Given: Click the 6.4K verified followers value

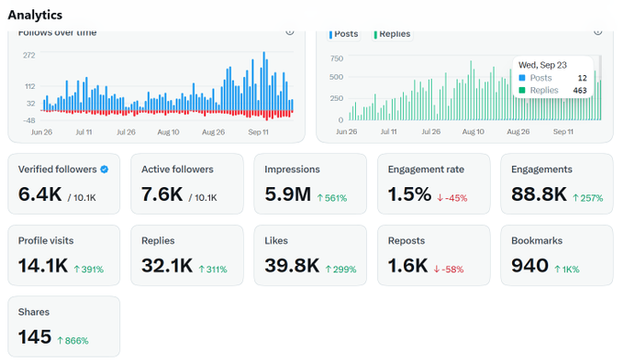Looking at the screenshot, I should coord(39,194).
